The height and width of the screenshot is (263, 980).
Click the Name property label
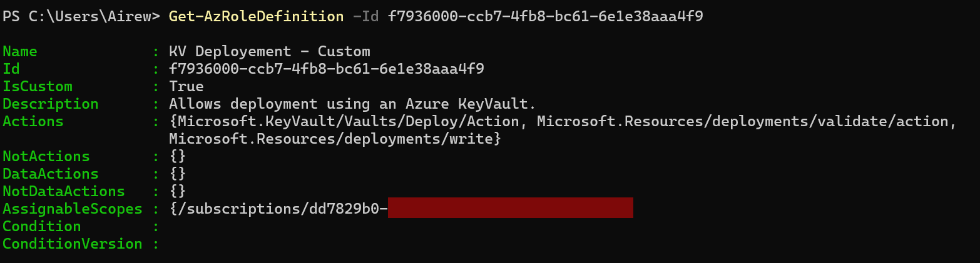[x=20, y=51]
